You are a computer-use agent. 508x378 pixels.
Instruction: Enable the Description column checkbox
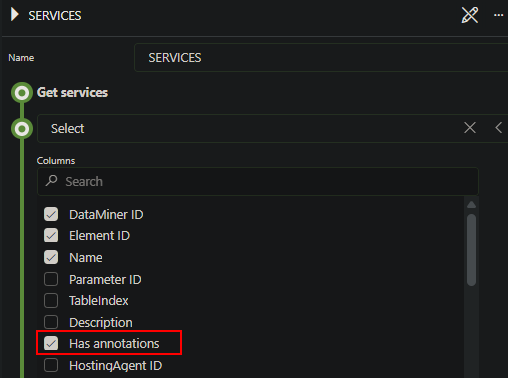click(51, 322)
